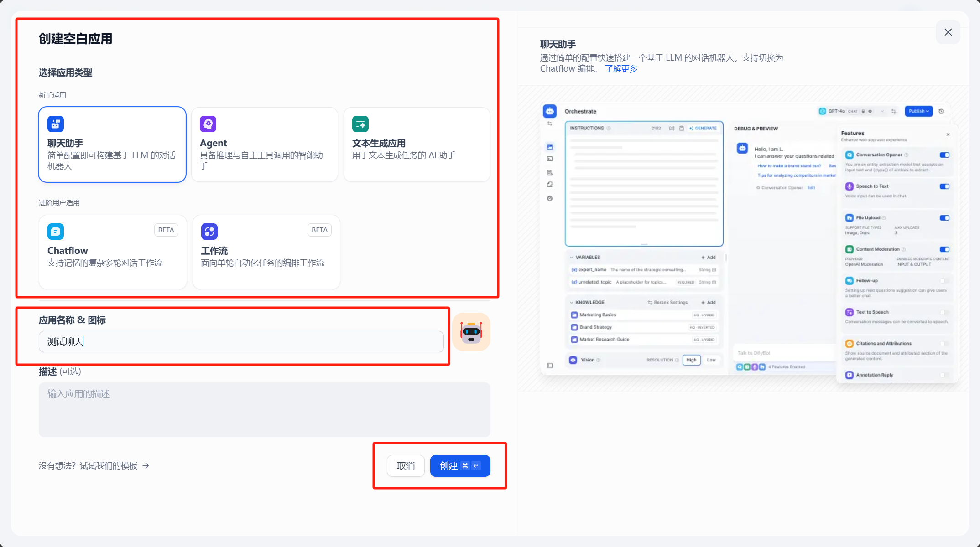Open the 了解更多 link
980x547 pixels.
[x=621, y=69]
